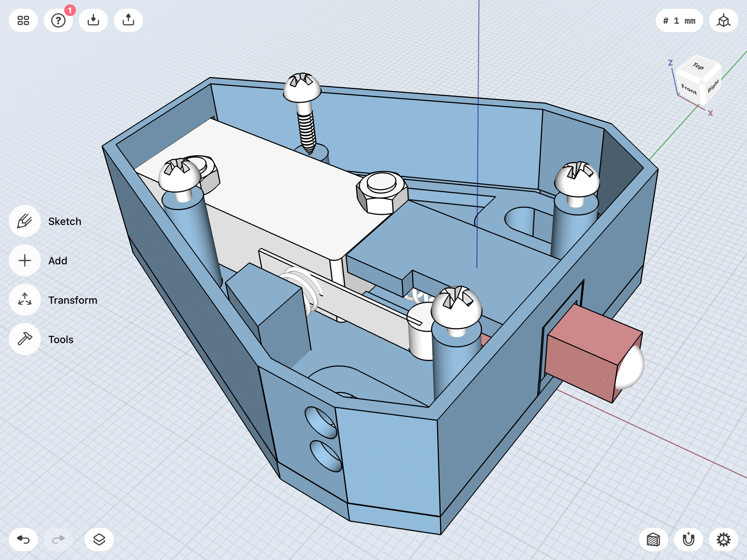Open the Sketch tool pencil icon

pos(25,221)
